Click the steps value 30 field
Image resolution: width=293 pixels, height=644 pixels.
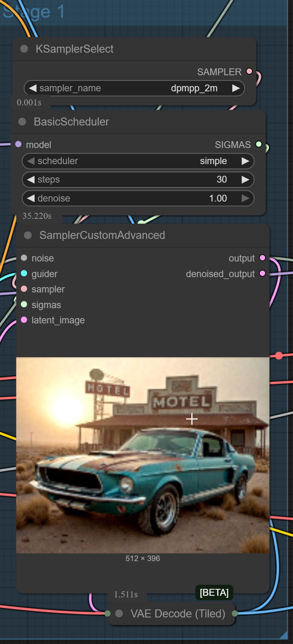tap(138, 179)
